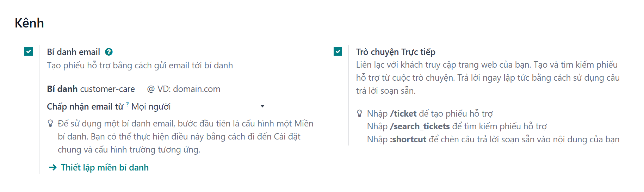Screen dimensions: 644x192
Task: Click the Kênh section heading
Action: 29,23
